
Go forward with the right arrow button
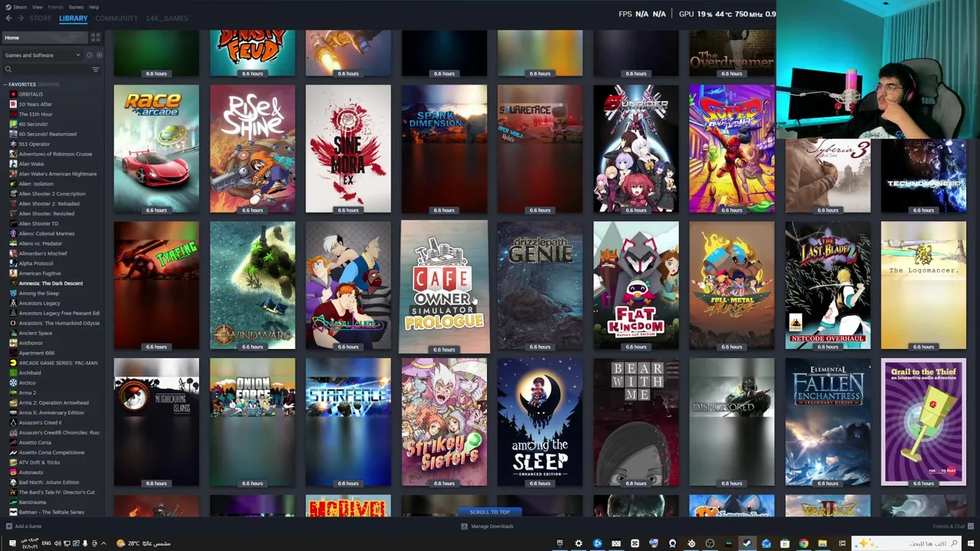[x=21, y=18]
